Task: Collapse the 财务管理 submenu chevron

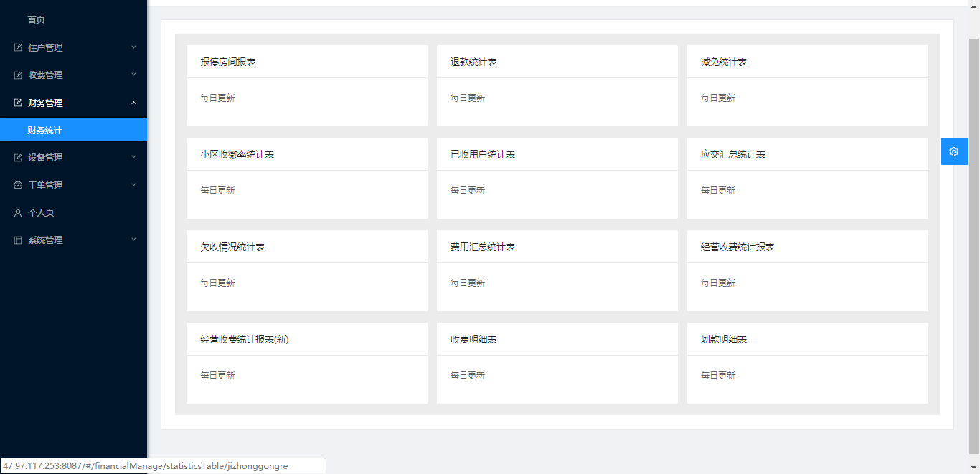Action: [x=133, y=103]
